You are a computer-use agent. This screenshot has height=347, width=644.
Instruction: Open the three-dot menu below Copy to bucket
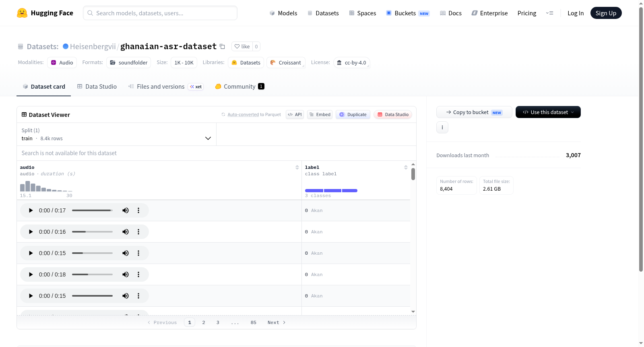click(x=442, y=127)
